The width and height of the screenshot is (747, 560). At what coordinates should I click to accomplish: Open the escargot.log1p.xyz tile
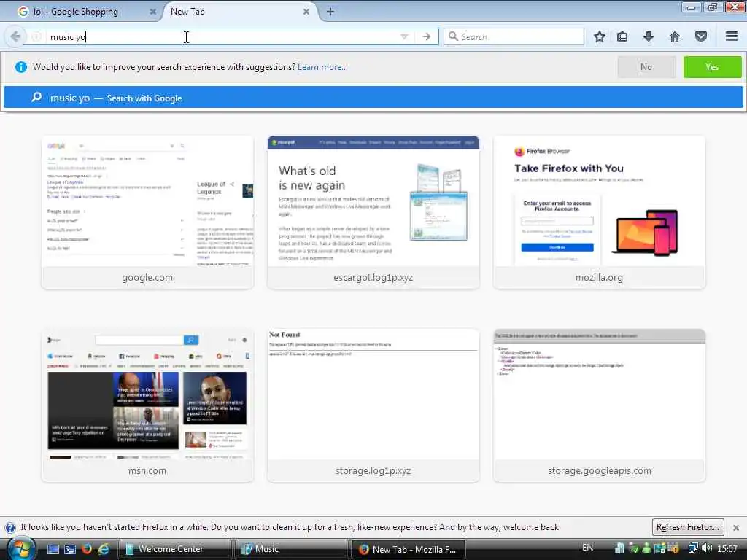pos(373,212)
